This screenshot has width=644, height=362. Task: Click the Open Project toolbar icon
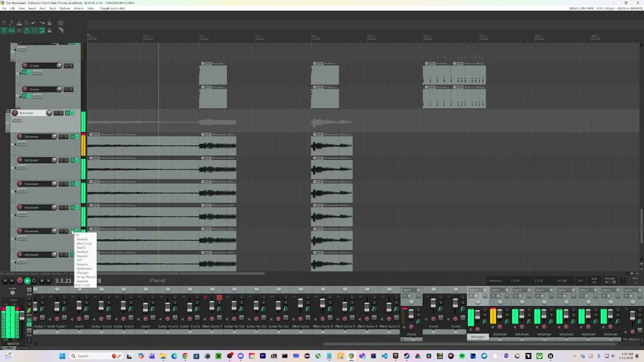click(x=12, y=23)
